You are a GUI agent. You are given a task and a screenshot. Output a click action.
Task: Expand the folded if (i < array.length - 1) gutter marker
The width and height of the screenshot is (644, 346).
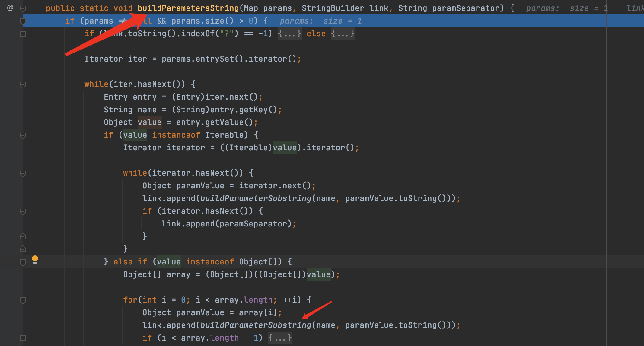(23, 338)
